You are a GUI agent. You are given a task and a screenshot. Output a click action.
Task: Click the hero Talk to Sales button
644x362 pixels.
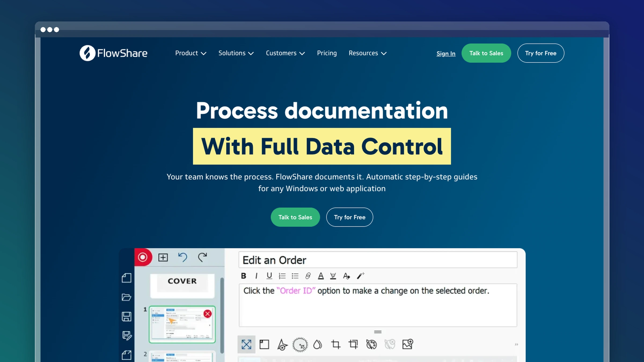click(x=295, y=217)
